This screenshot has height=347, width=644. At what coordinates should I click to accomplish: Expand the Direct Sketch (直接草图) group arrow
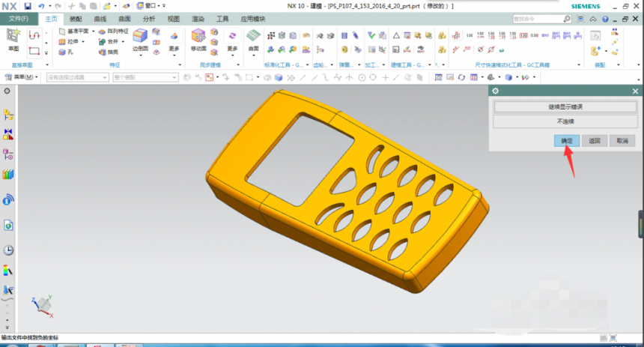coord(47,65)
